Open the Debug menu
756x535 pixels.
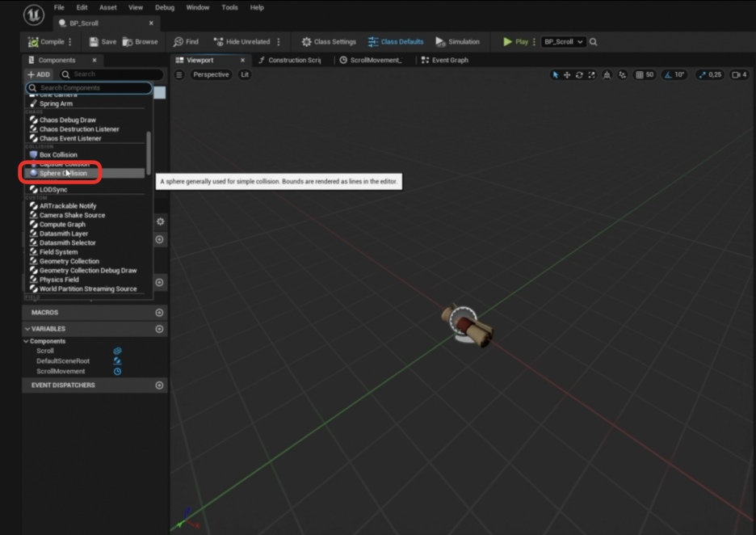click(x=165, y=7)
